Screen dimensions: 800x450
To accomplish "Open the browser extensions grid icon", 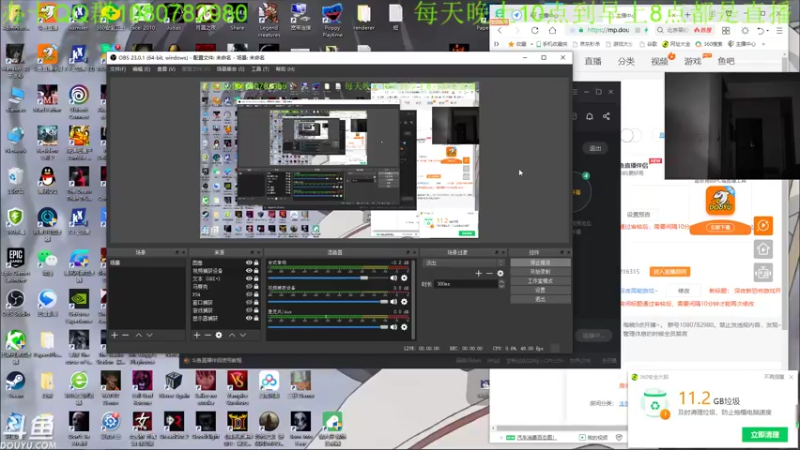I will (x=726, y=31).
